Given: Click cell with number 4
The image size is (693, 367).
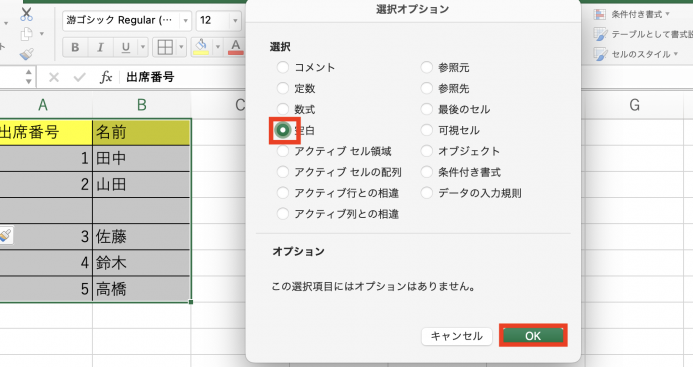Looking at the screenshot, I should coord(46,263).
